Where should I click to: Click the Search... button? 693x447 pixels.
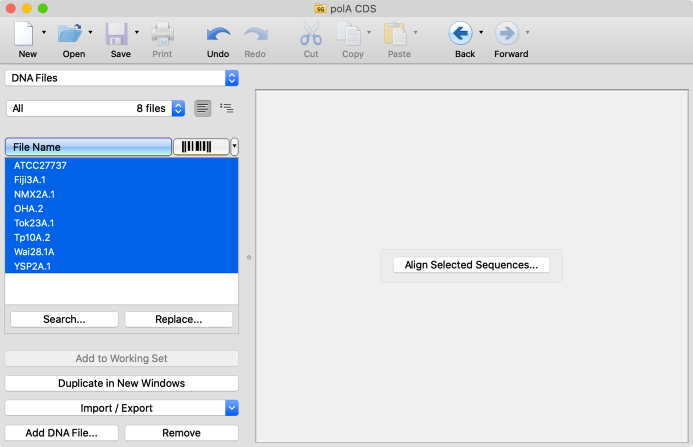coord(65,319)
